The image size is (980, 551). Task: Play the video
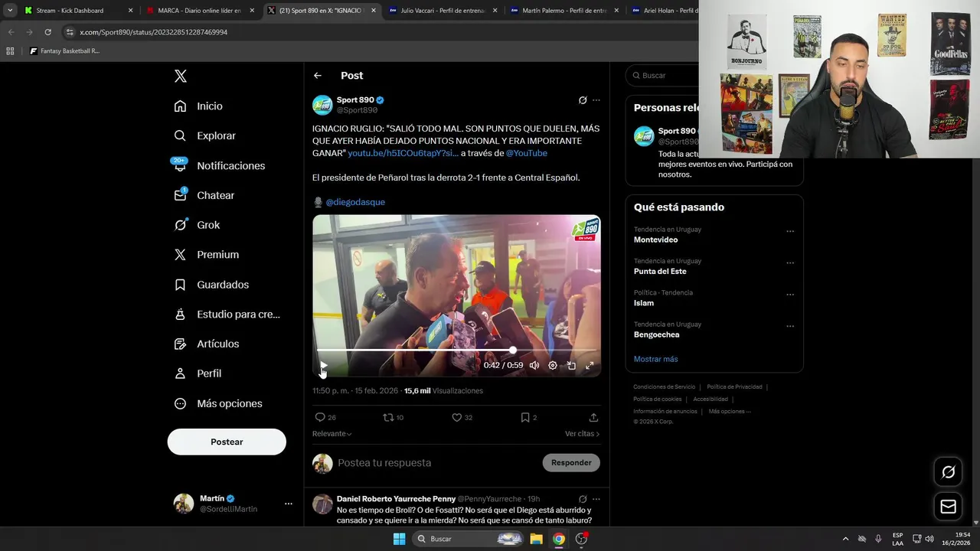tap(323, 366)
